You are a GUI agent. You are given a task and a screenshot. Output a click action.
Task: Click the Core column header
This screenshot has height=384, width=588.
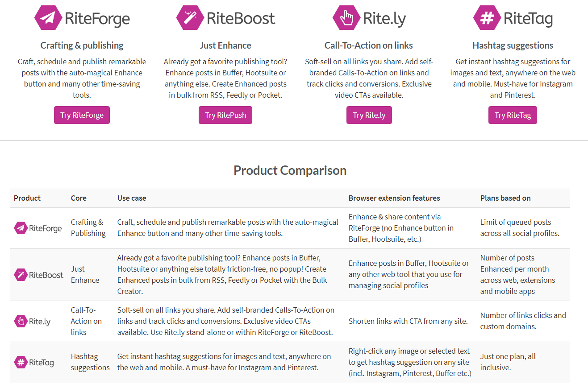tap(79, 198)
